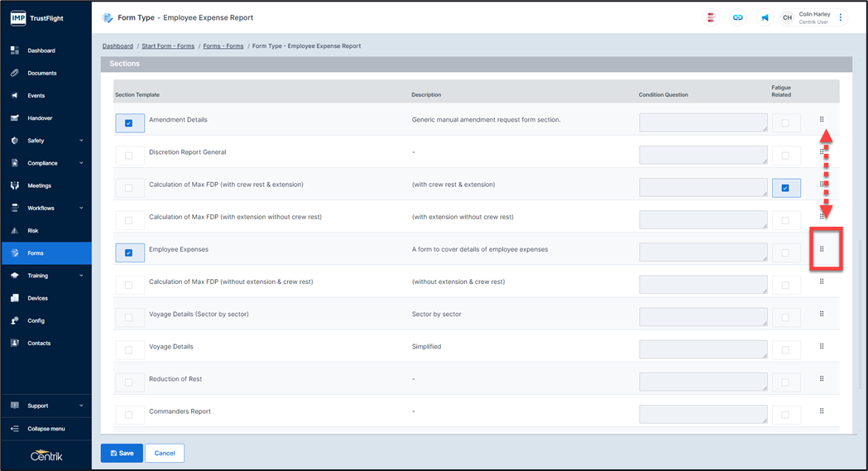Click the Save button
The image size is (868, 471).
(122, 453)
